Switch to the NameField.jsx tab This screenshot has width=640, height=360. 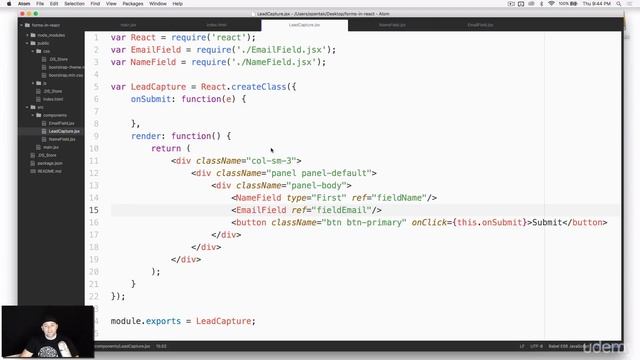[392, 25]
